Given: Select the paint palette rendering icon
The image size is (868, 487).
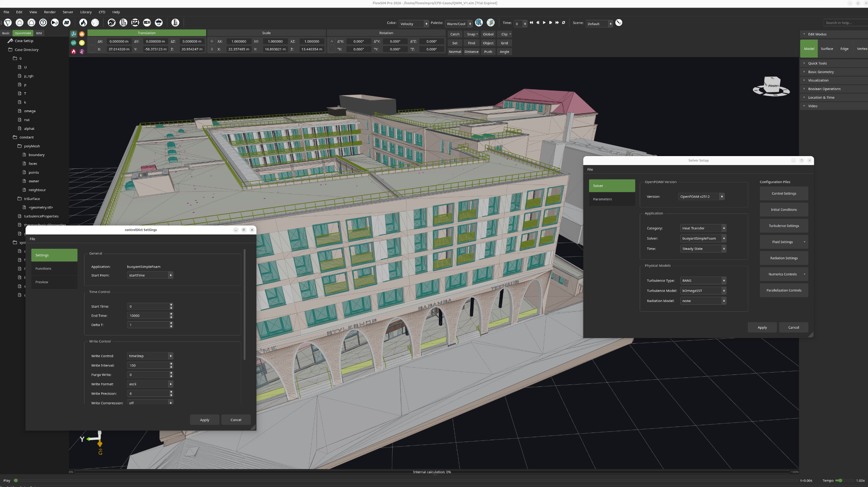Looking at the screenshot, I should coord(112,23).
